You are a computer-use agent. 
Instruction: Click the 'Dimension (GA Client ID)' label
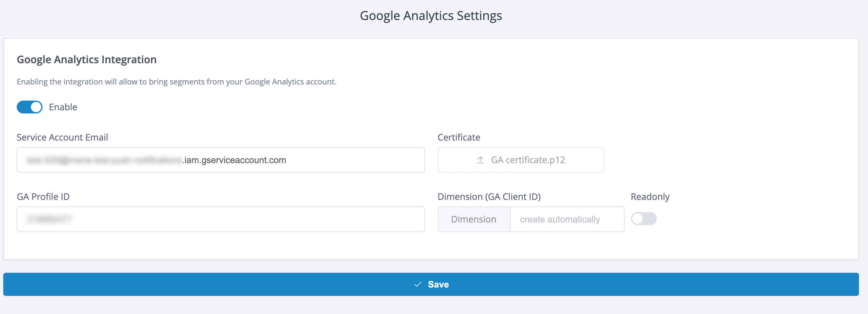point(489,197)
